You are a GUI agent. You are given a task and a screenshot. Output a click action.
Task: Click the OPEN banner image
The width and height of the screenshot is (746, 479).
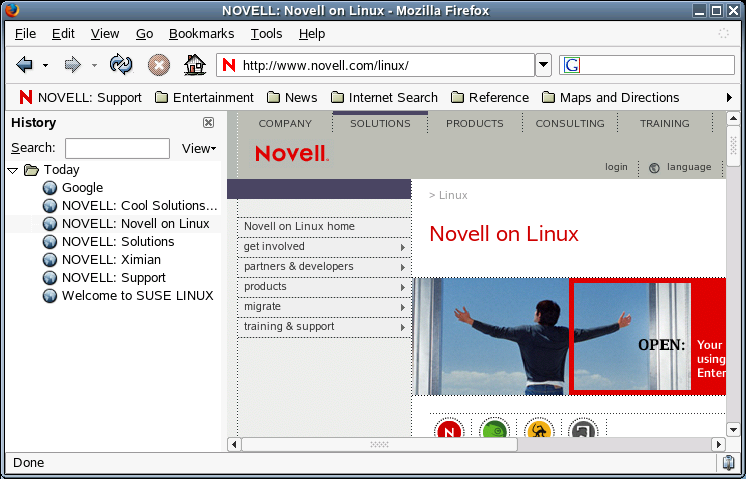tap(569, 336)
